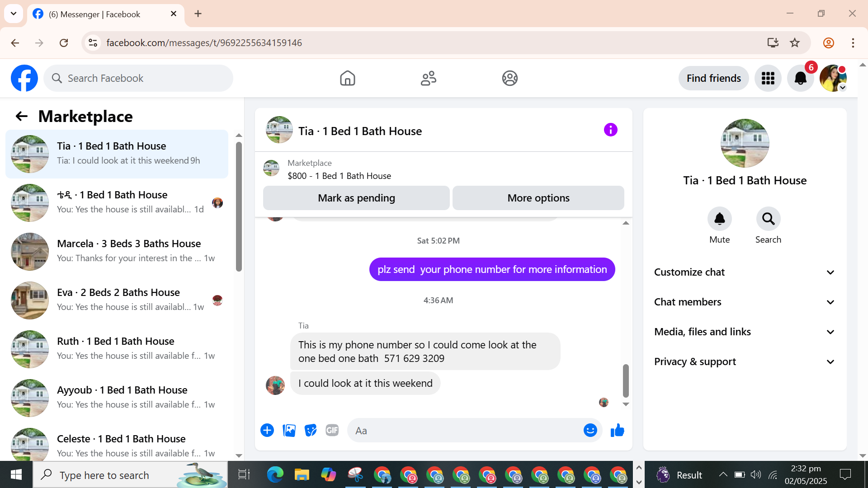Click the purple conversation info icon
868x488 pixels.
pos(610,130)
